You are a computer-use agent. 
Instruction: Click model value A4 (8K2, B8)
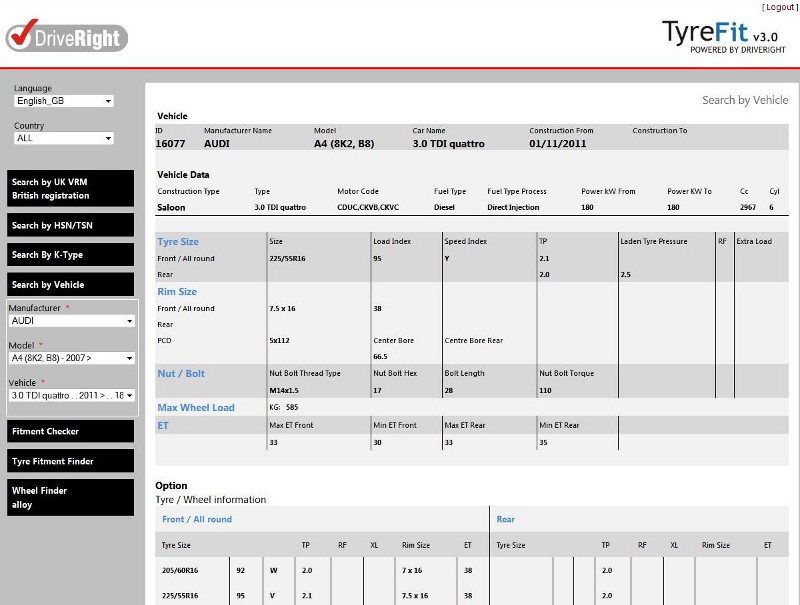click(344, 144)
